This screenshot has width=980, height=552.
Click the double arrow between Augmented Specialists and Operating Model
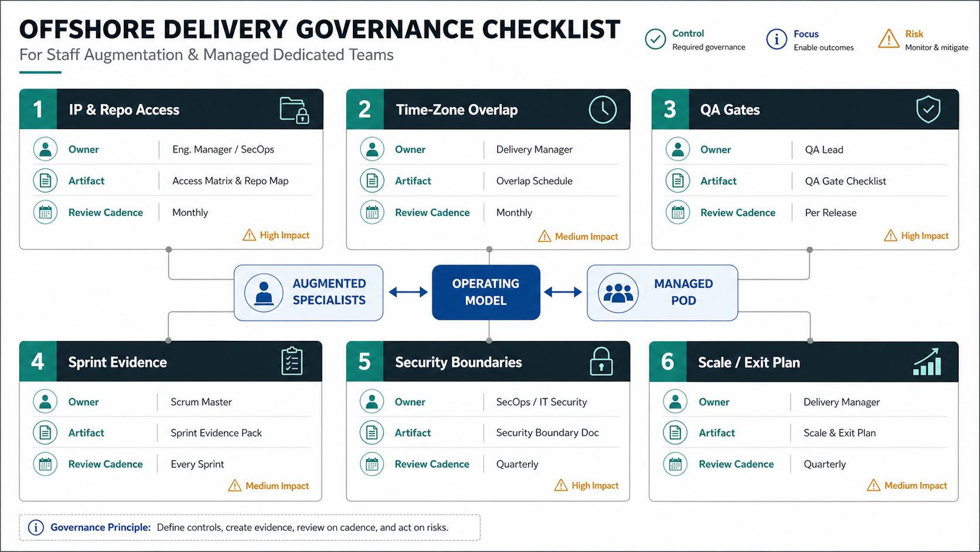(408, 292)
